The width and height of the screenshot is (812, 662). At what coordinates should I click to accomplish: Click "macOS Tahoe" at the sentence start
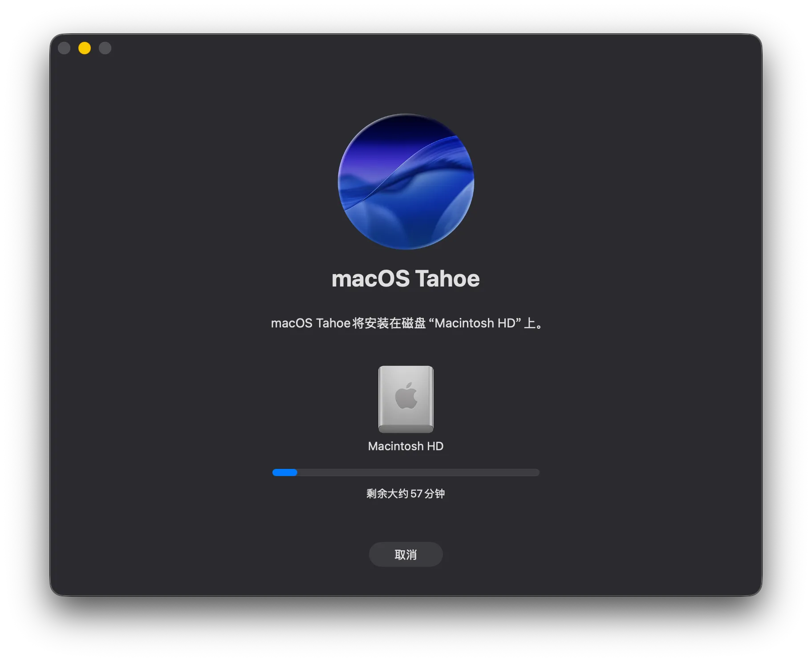click(x=310, y=323)
